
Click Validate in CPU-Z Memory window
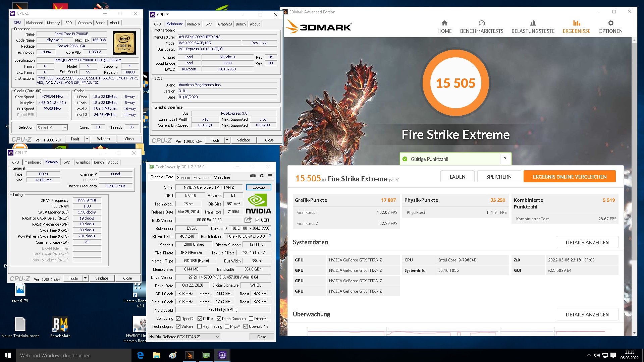[102, 278]
